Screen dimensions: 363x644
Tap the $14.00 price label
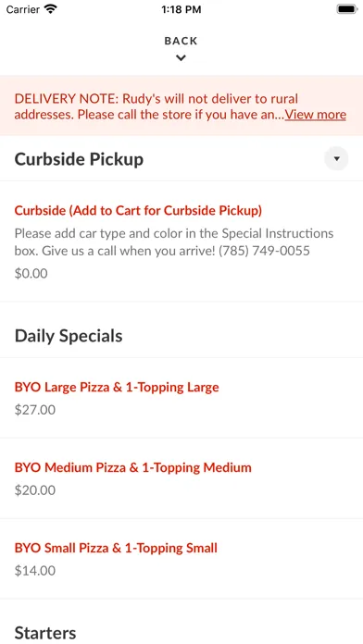pos(35,571)
